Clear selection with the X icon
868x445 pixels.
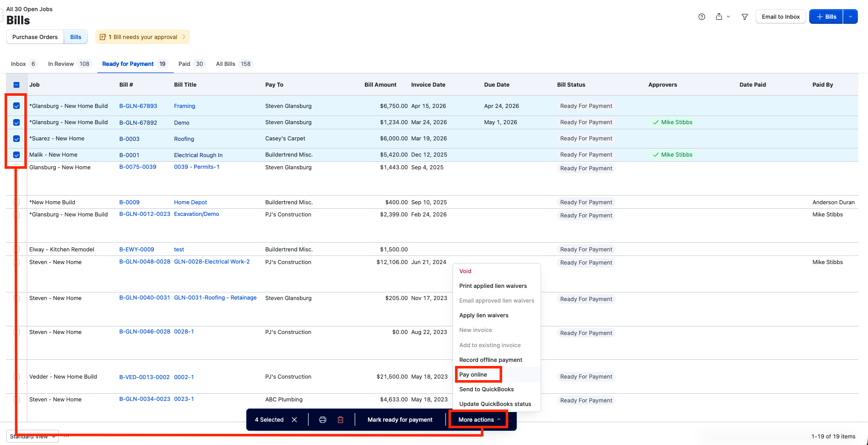point(294,420)
